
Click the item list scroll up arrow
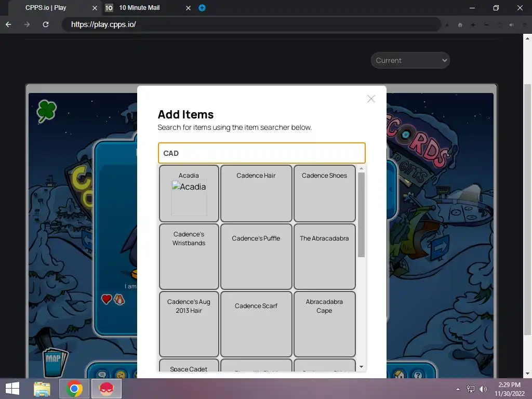pos(362,168)
